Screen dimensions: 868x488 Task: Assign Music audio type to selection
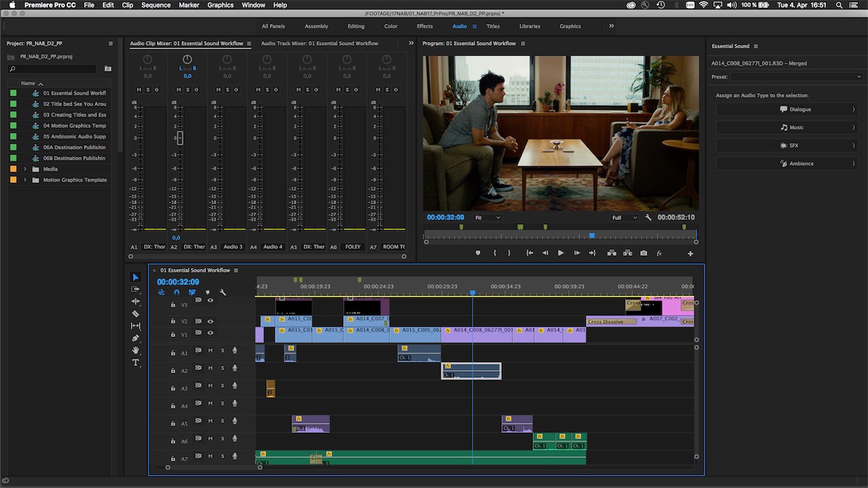tap(787, 127)
